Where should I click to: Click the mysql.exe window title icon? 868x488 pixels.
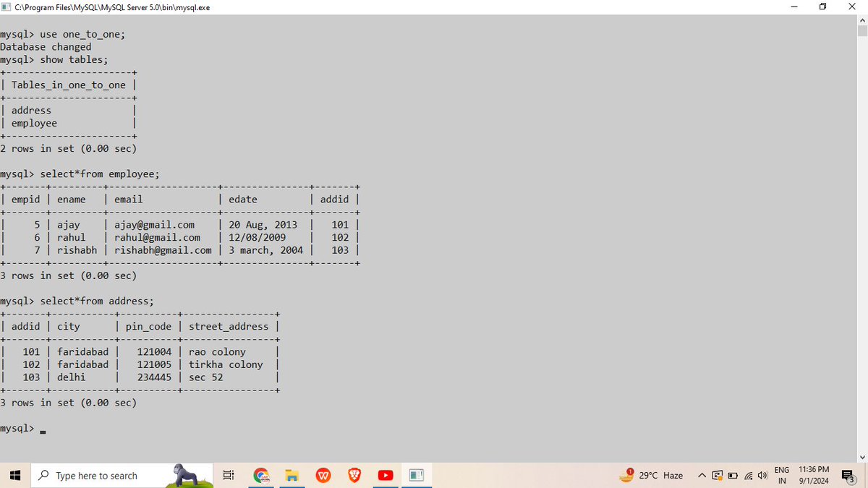(7, 7)
